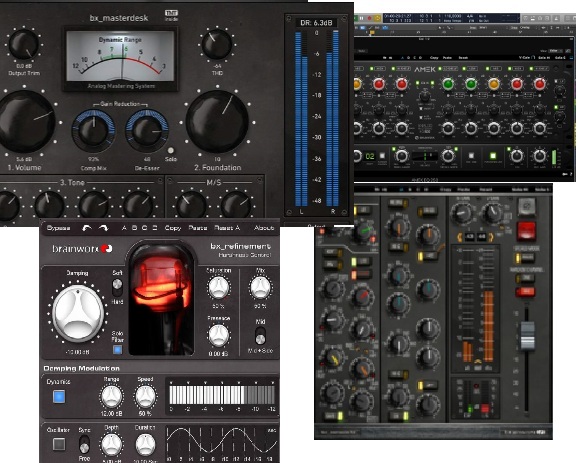Click Reset A in bx_refinement toolbar

coord(227,228)
